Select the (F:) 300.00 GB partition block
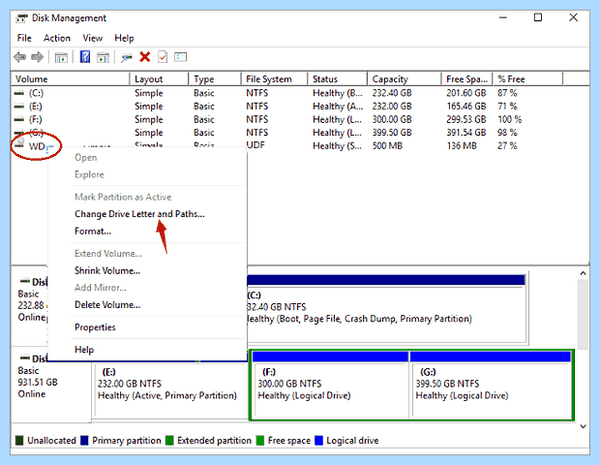Image resolution: width=600 pixels, height=465 pixels. point(329,385)
